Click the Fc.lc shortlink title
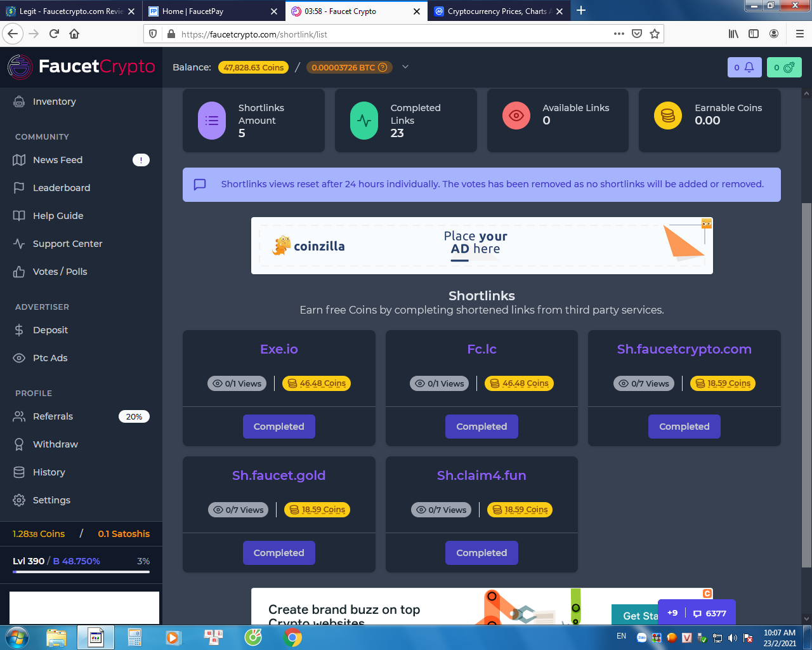 click(x=481, y=349)
